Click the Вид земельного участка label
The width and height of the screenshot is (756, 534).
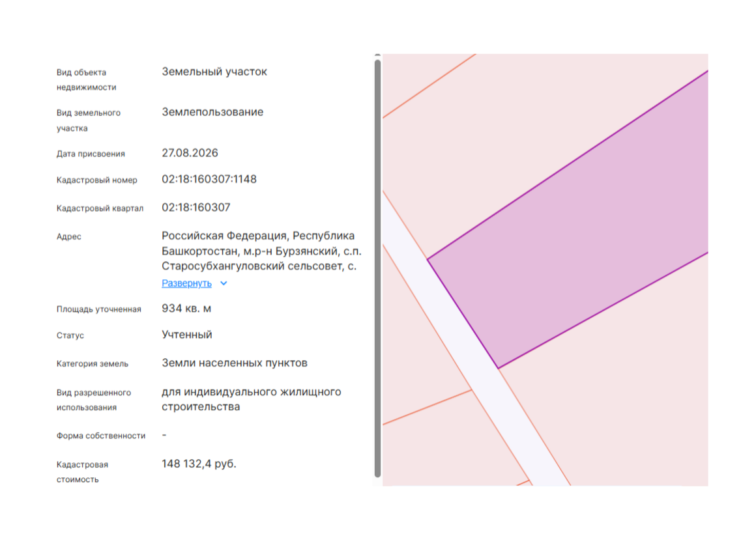[88, 120]
